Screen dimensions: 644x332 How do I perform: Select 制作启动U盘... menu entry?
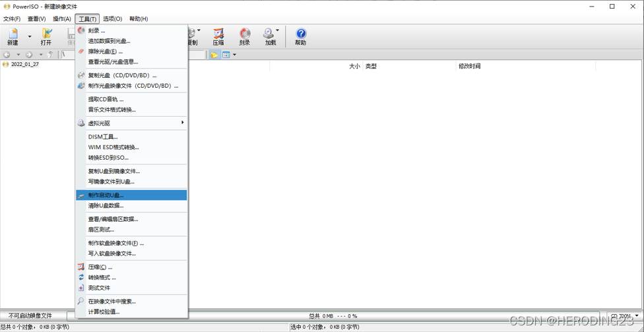pos(131,195)
